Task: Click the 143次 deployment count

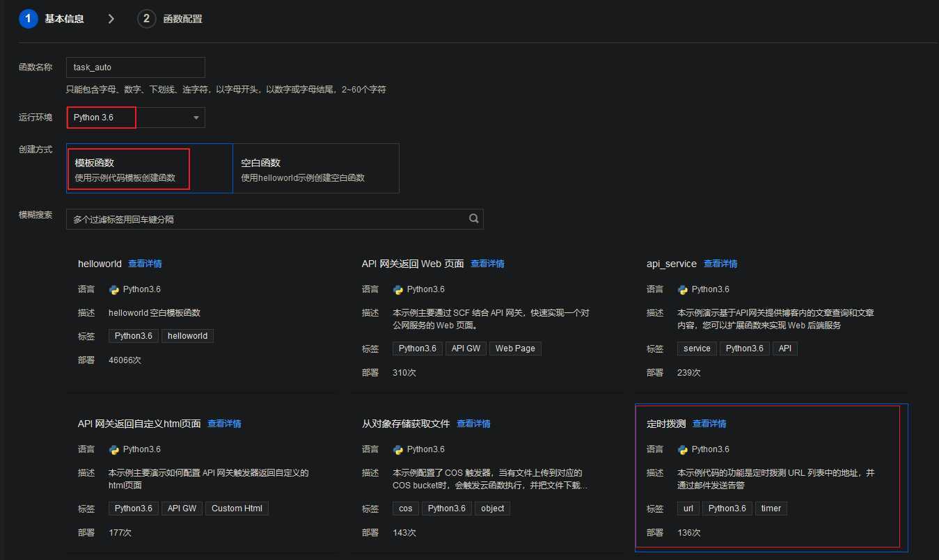Action: click(404, 533)
